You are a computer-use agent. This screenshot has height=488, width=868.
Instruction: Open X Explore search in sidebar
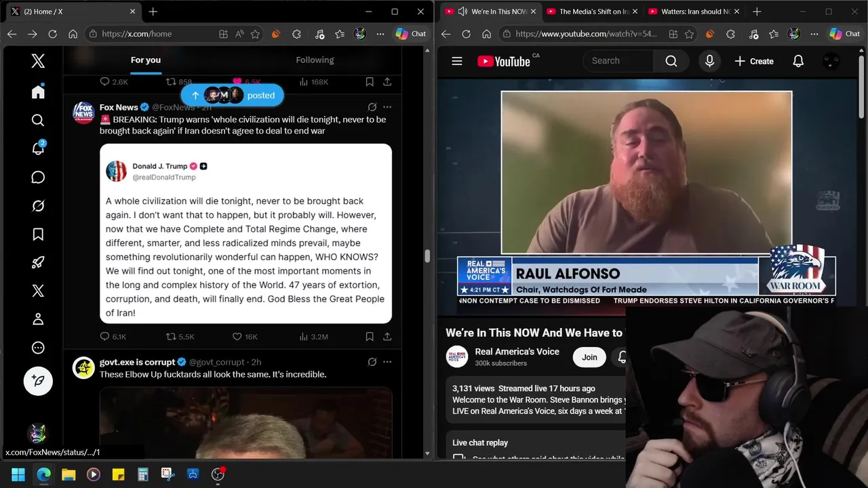pyautogui.click(x=38, y=121)
